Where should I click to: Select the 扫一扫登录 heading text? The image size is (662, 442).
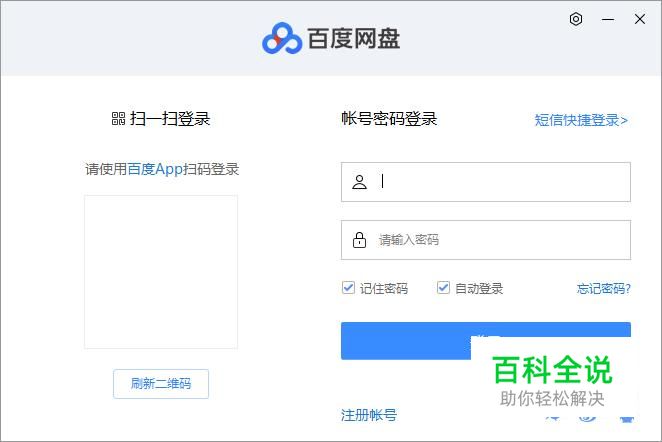[170, 119]
